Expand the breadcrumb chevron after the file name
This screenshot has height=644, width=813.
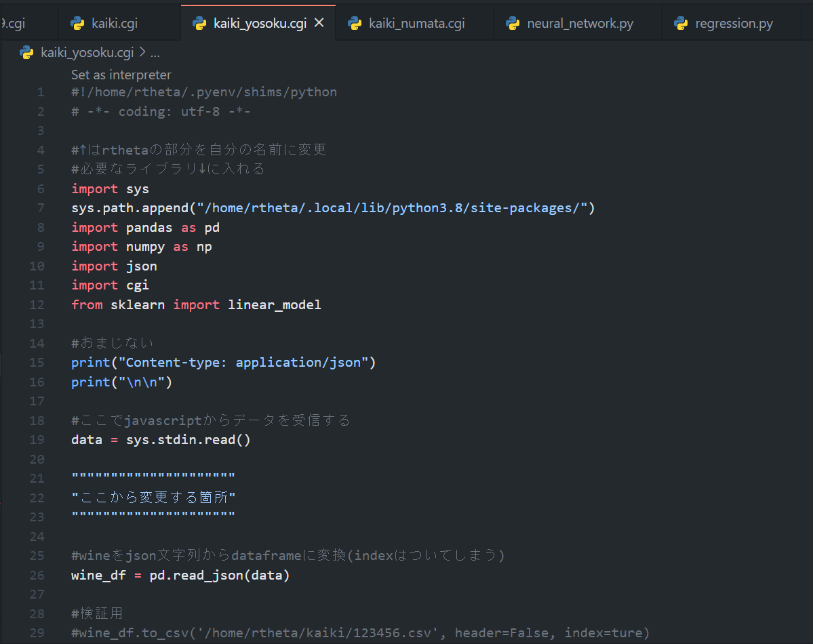(x=142, y=52)
